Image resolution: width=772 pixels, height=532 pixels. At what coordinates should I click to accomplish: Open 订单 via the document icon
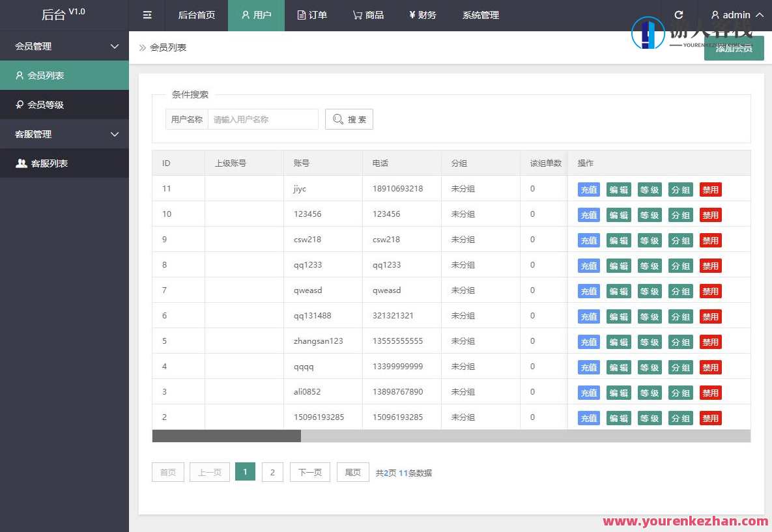(311, 14)
